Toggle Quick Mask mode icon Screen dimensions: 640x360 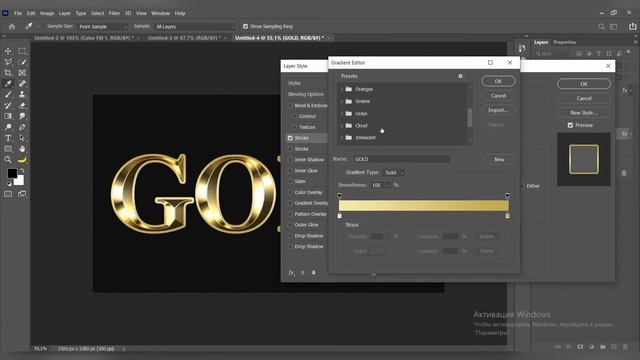8,194
